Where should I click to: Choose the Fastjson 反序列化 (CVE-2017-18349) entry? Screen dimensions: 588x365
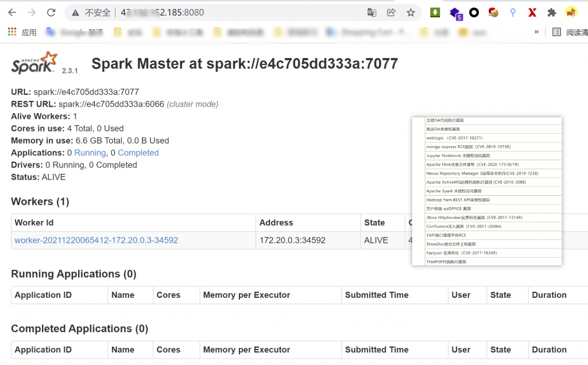(x=493, y=253)
